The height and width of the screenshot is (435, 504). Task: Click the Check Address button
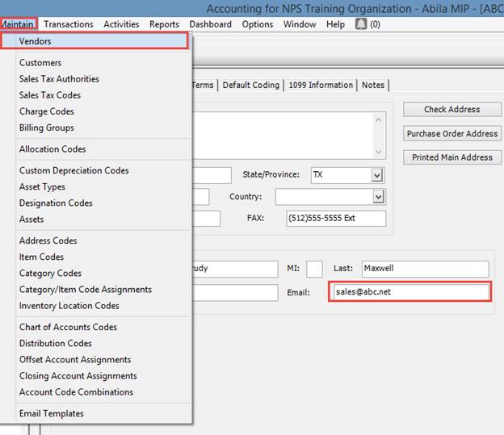pos(451,110)
